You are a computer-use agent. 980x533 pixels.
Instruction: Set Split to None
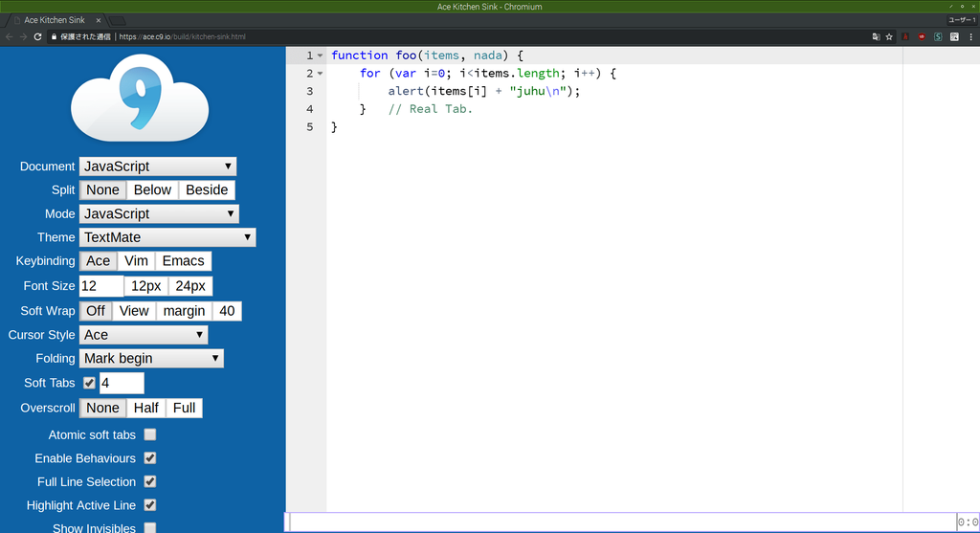pyautogui.click(x=102, y=190)
